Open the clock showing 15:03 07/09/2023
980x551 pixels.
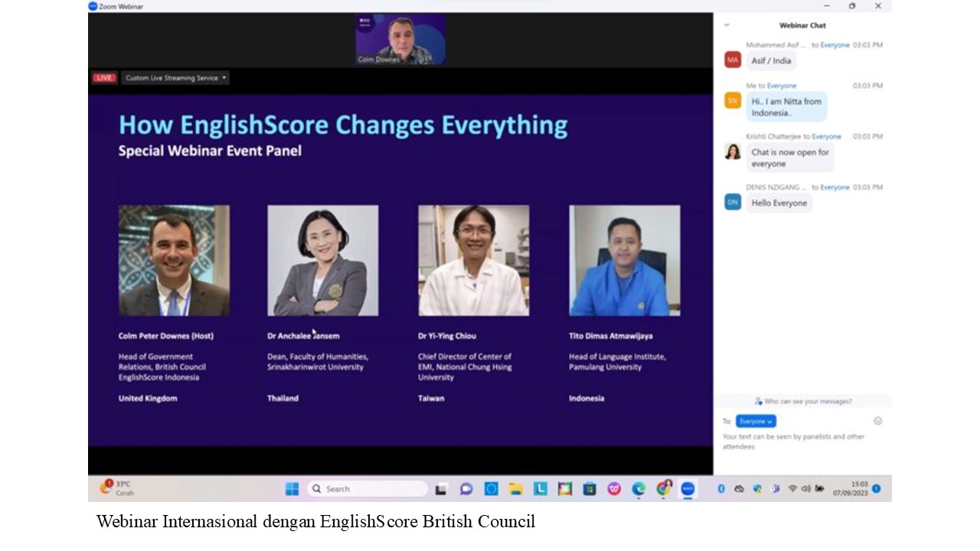[851, 488]
